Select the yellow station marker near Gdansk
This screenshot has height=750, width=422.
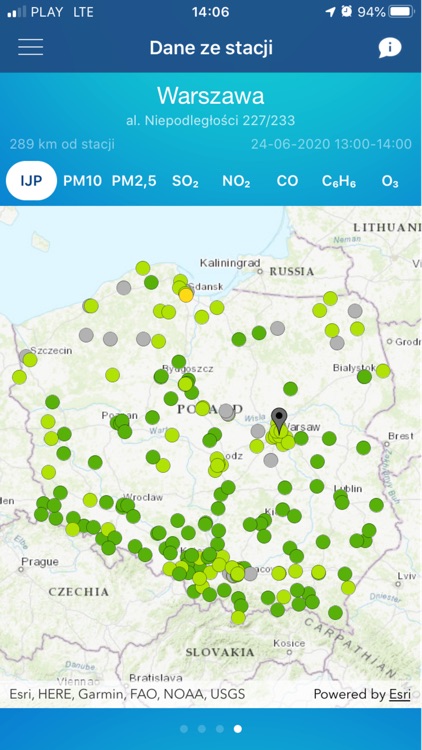[x=186, y=295]
